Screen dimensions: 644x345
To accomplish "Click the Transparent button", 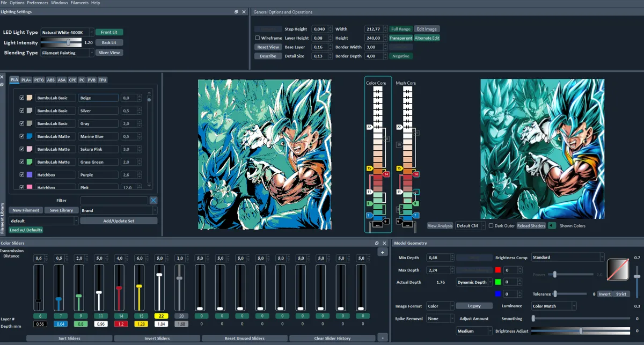I will click(401, 38).
